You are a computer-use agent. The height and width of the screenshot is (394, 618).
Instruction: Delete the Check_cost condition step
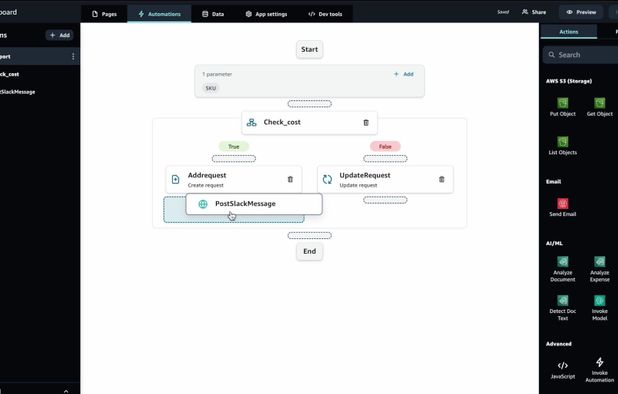tap(366, 123)
